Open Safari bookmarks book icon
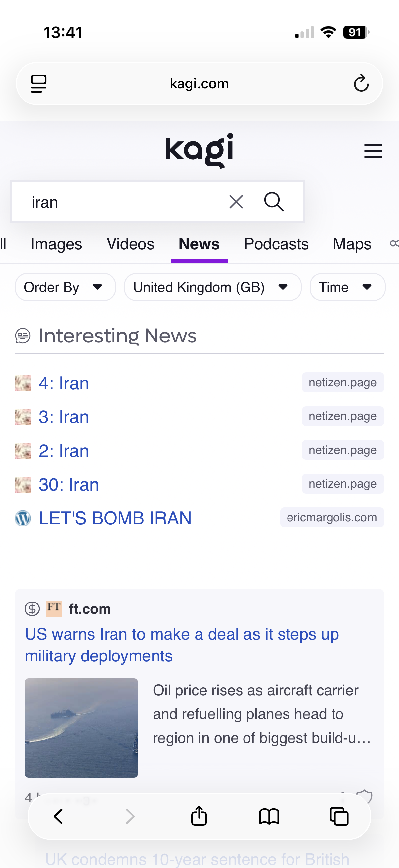This screenshot has height=868, width=399. [269, 816]
